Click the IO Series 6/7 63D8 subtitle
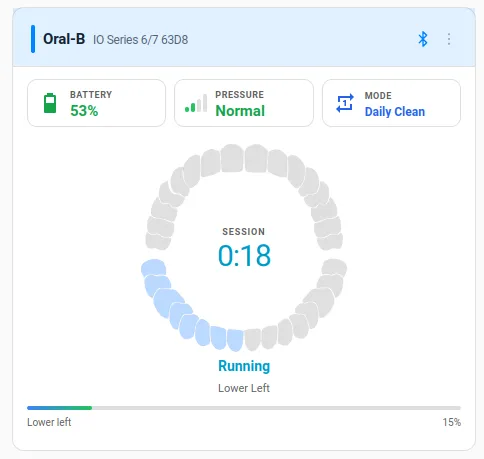Image resolution: width=484 pixels, height=459 pixels. click(x=140, y=40)
